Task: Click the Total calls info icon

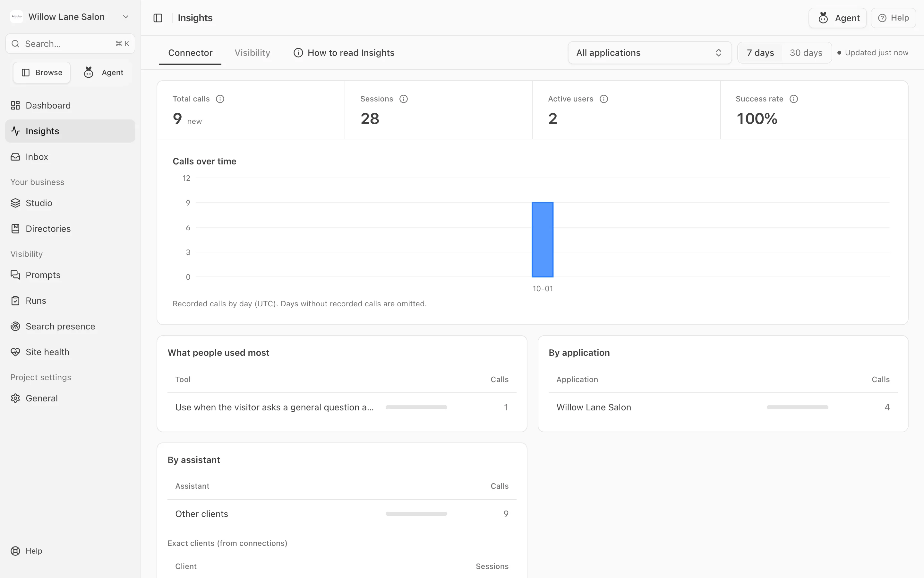Action: pos(220,99)
